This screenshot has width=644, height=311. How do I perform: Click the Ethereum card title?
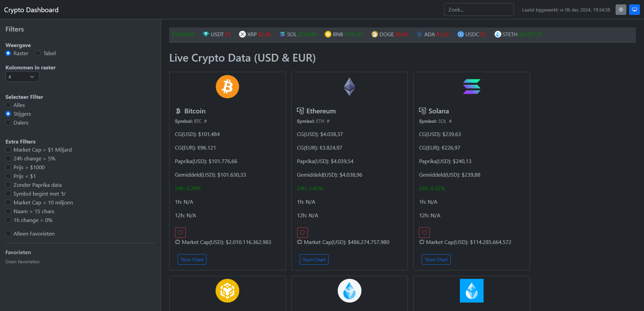(x=321, y=111)
